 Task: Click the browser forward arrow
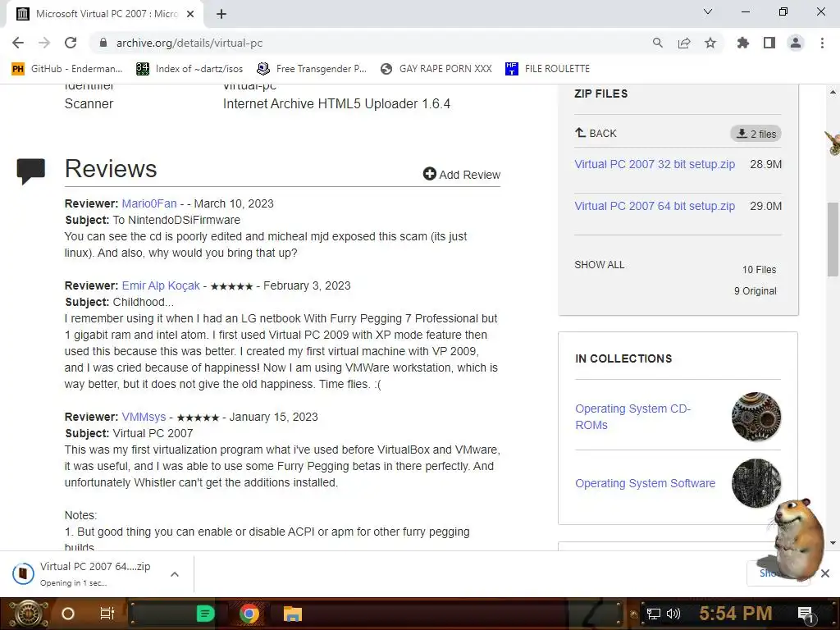44,43
